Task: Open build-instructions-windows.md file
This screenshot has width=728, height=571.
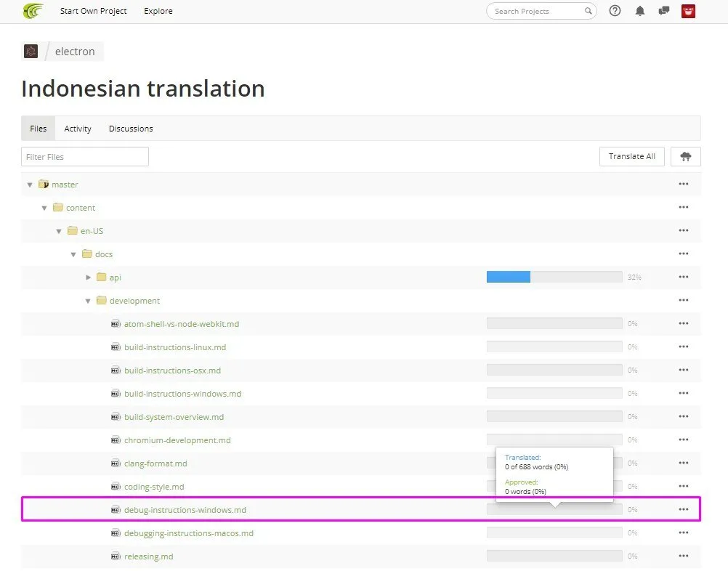Action: tap(182, 394)
